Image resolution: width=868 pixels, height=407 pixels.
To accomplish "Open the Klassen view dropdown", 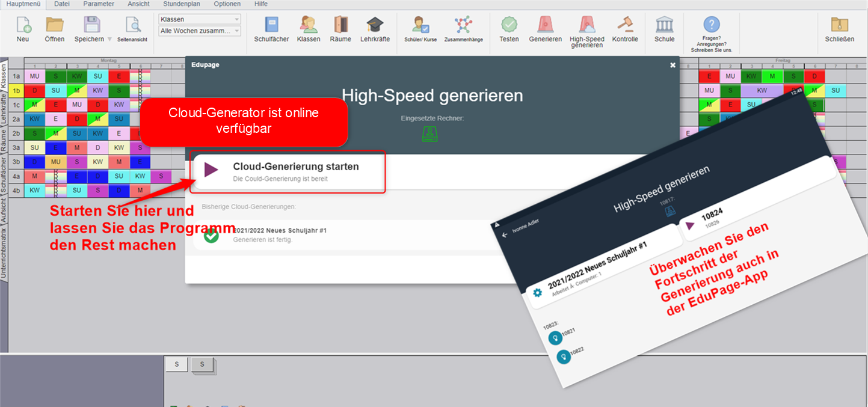I will pyautogui.click(x=199, y=19).
